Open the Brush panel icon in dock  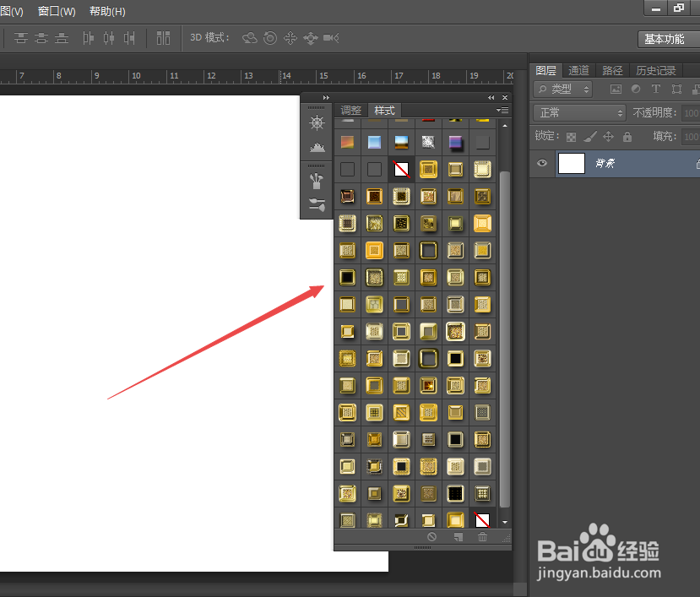click(x=317, y=205)
